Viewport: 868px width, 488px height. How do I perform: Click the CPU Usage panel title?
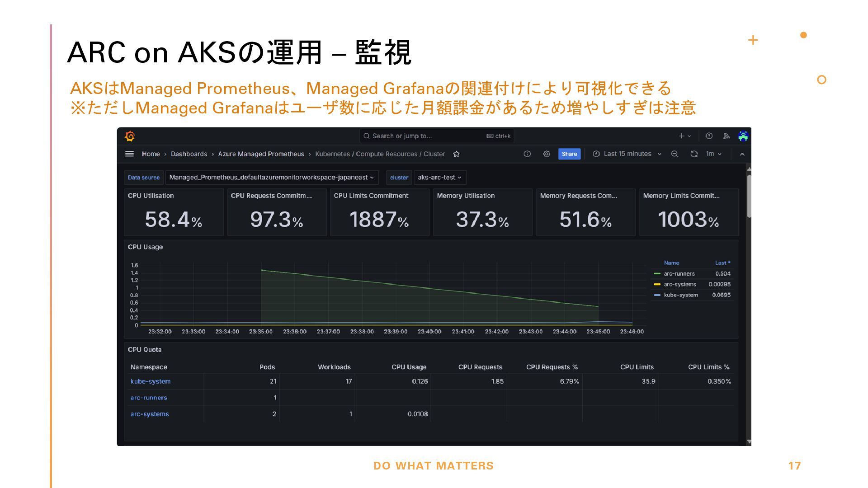click(x=145, y=247)
